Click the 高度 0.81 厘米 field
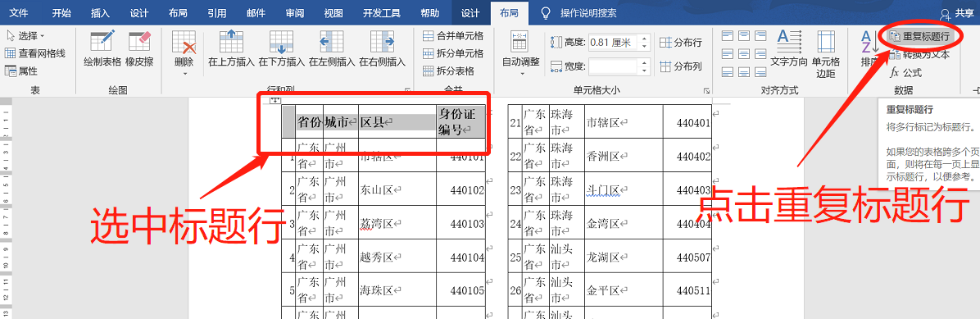 [x=613, y=43]
